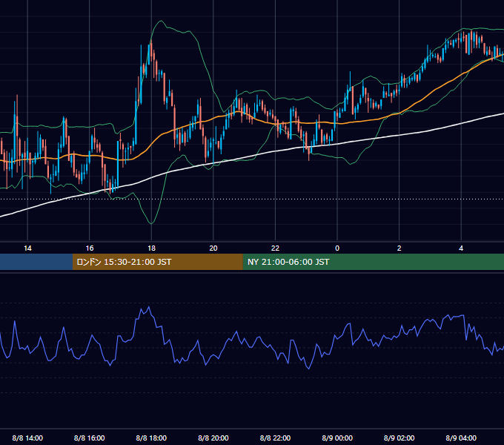Click the 8/8 22:00 time label
This screenshot has width=504, height=445.
click(275, 438)
